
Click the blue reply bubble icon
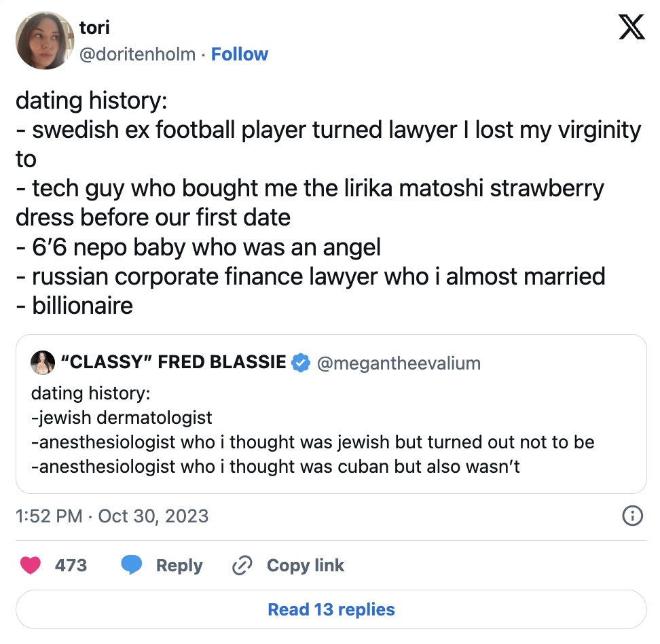[x=132, y=565]
